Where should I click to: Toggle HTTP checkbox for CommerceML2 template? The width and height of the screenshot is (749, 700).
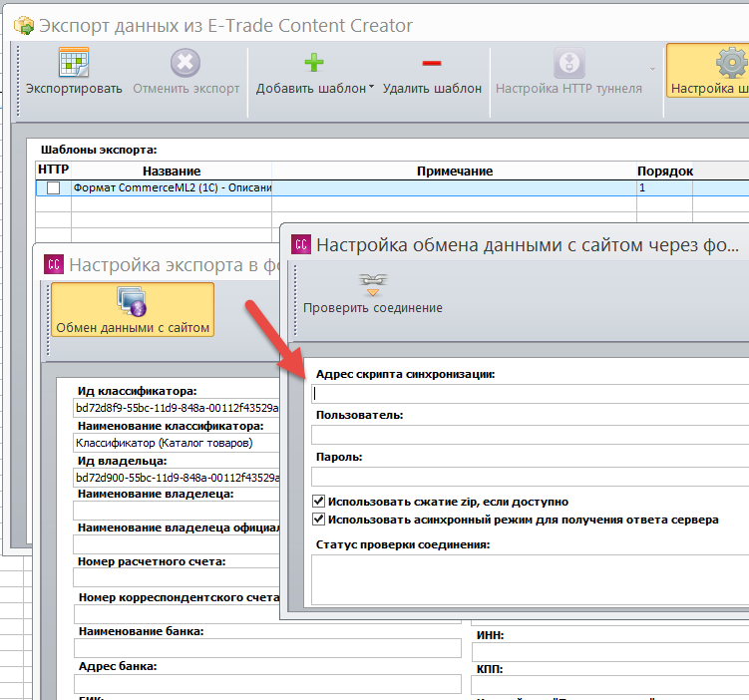54,187
